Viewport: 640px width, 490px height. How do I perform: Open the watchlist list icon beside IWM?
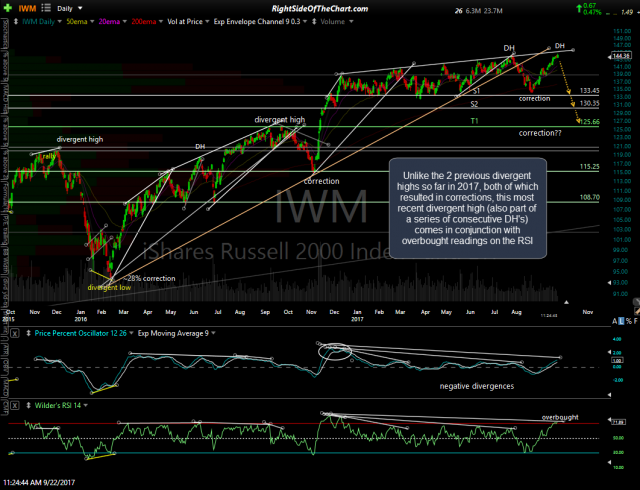[x=46, y=8]
